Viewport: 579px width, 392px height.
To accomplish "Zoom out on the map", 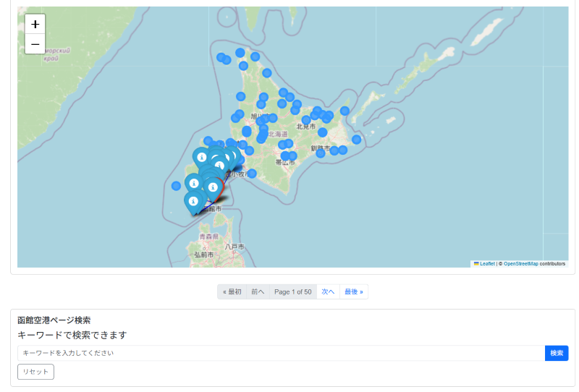I will tap(35, 44).
